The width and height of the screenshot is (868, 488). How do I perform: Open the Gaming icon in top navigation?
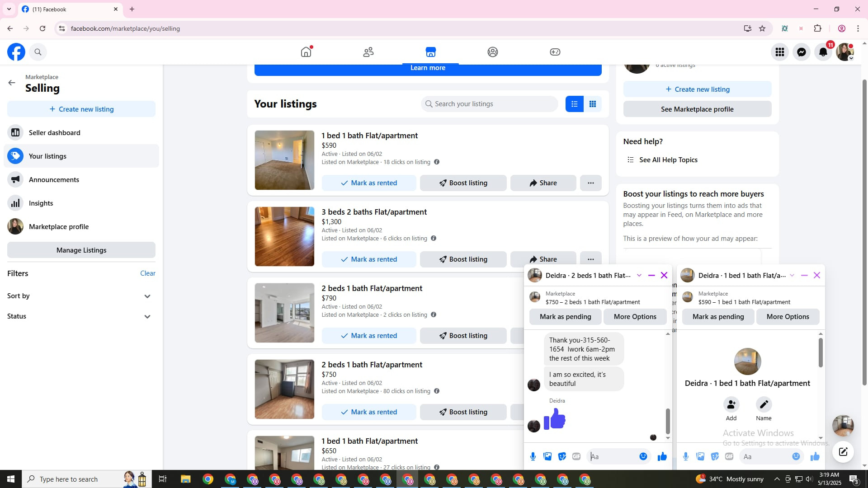pos(555,52)
